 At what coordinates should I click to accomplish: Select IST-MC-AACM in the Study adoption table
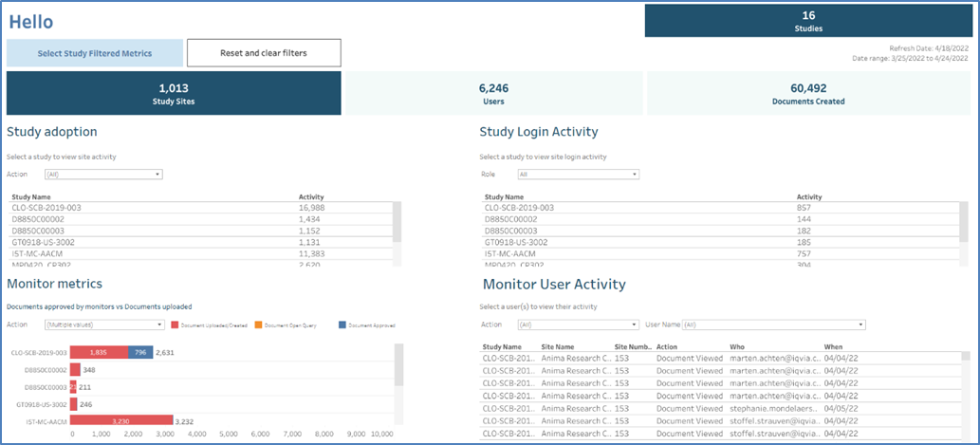[x=38, y=253]
